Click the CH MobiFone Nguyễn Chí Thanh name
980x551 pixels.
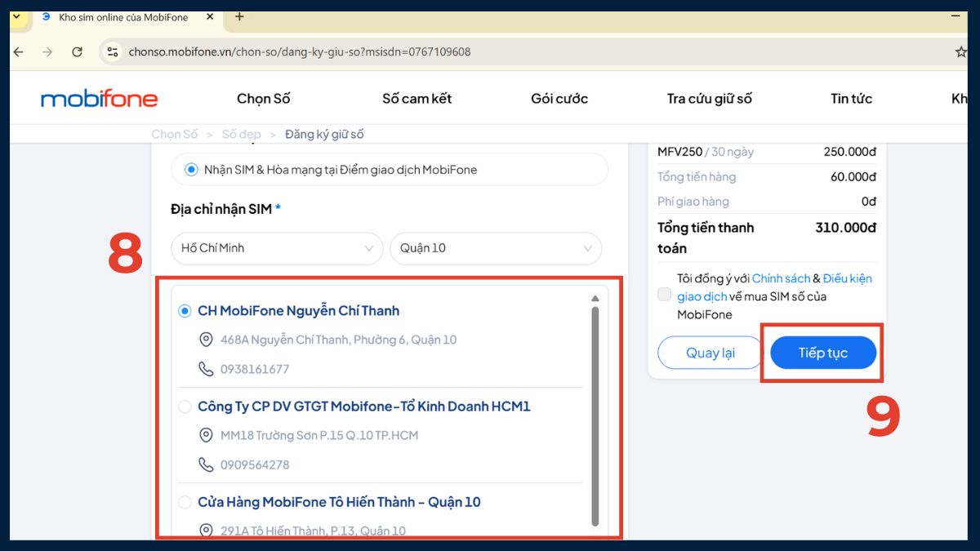click(x=298, y=311)
